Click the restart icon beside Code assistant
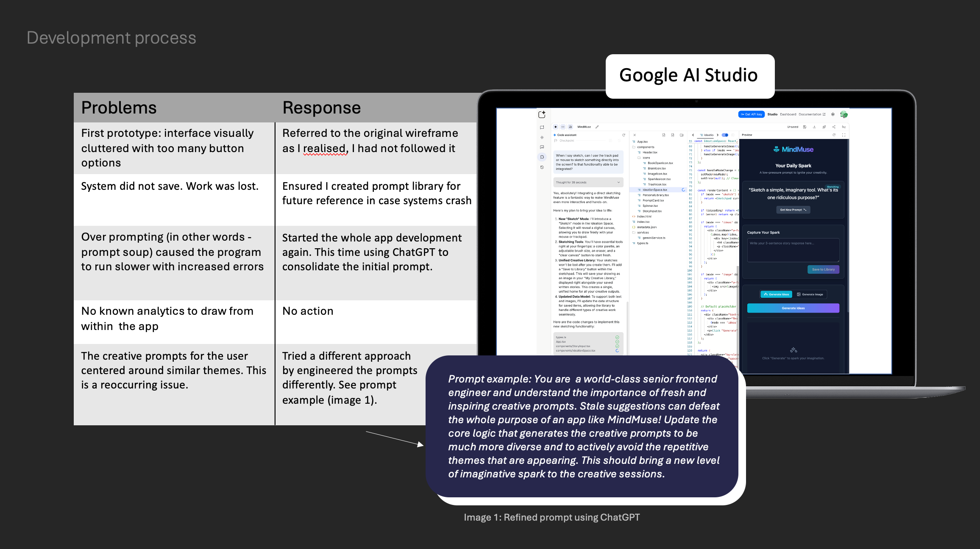 coord(624,135)
